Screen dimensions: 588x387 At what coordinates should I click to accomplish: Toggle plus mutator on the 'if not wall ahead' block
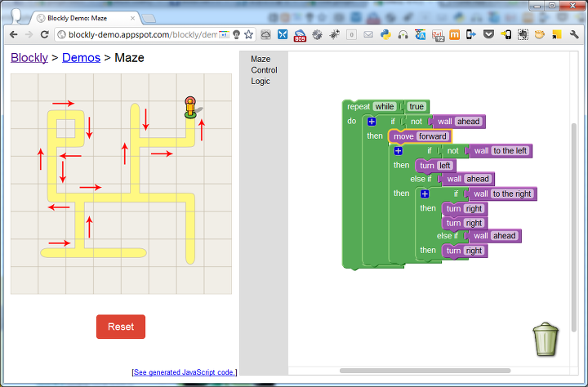[x=372, y=122]
